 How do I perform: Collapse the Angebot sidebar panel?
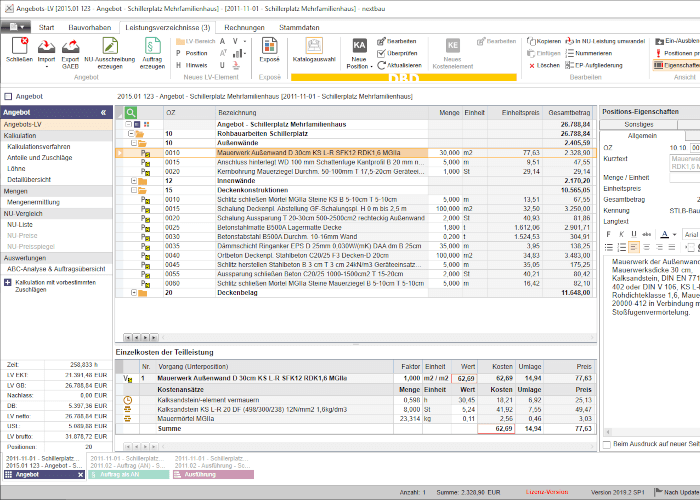tap(104, 112)
